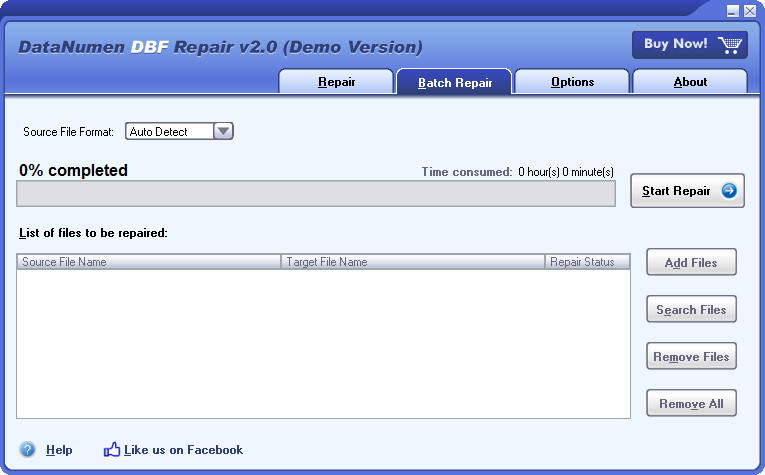
Task: Open the About tab
Action: (690, 81)
